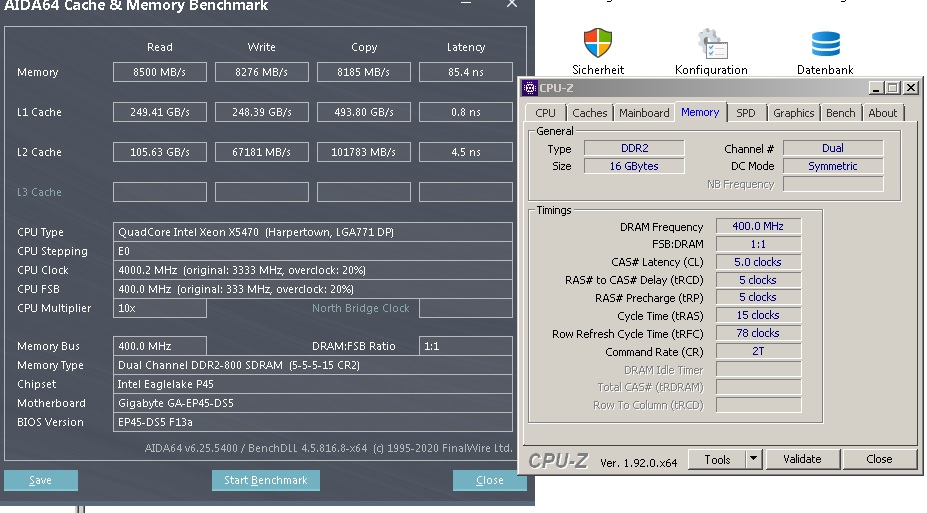Click the Memory Latency 85.4 ns cell

pyautogui.click(x=466, y=72)
